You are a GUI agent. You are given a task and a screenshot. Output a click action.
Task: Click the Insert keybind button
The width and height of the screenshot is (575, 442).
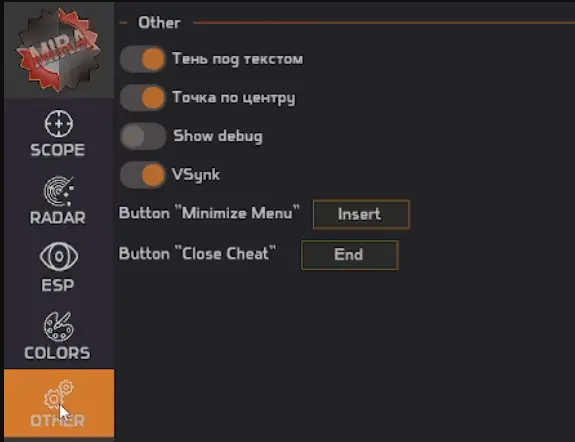tap(361, 214)
